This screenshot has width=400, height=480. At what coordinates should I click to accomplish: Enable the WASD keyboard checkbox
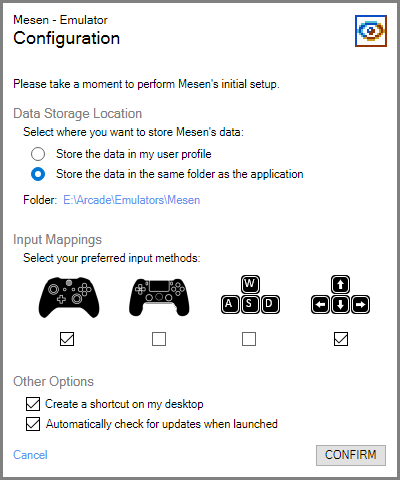(x=249, y=339)
